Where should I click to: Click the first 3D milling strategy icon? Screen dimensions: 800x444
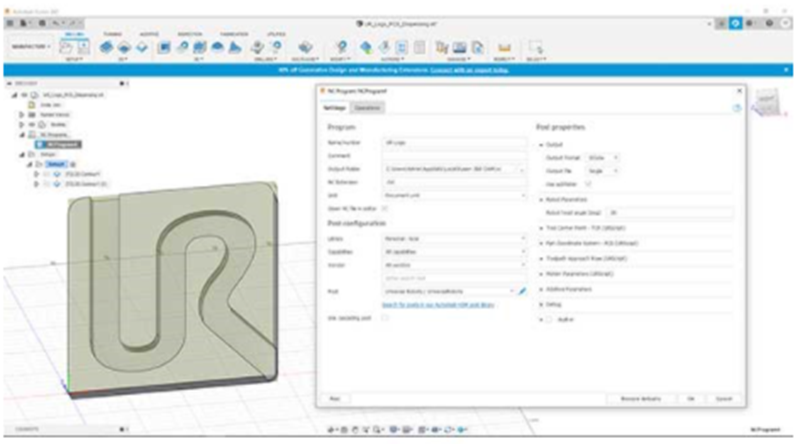[164, 47]
